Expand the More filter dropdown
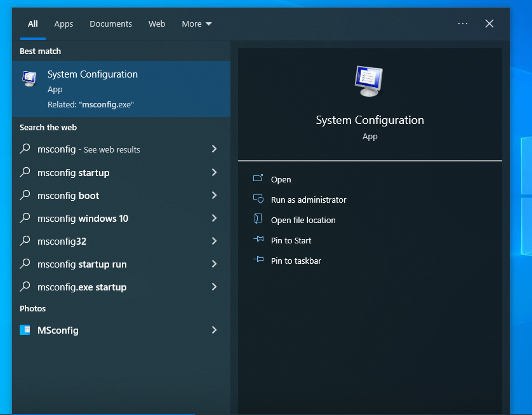532x415 pixels. pyautogui.click(x=196, y=24)
